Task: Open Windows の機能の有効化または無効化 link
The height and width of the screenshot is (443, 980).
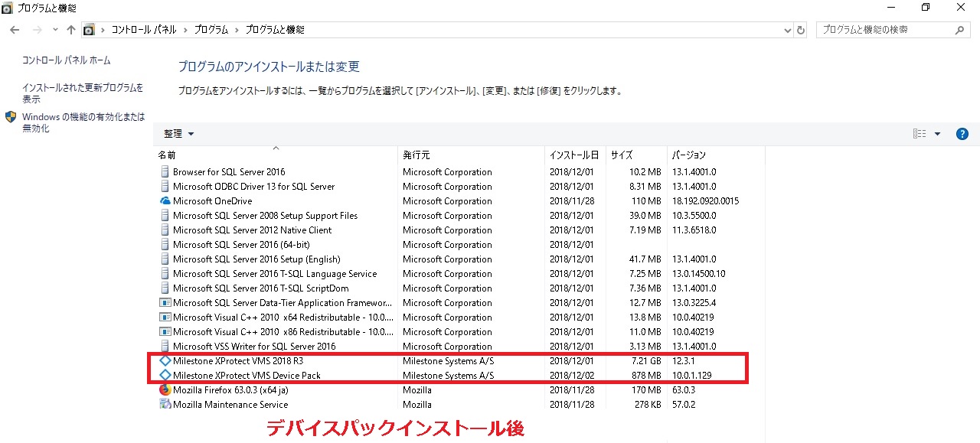Action: (83, 122)
